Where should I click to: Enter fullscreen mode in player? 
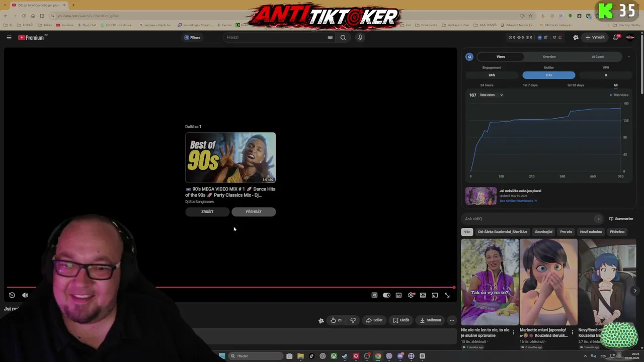(447, 295)
